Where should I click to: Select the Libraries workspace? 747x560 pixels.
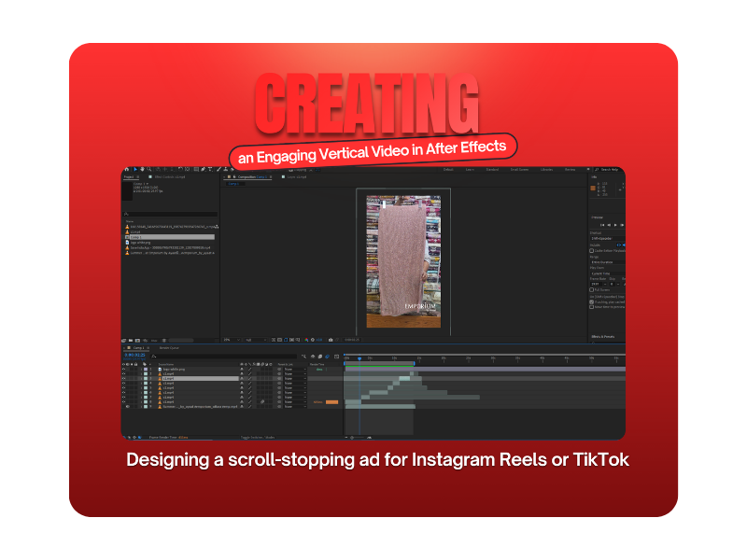pyautogui.click(x=546, y=170)
